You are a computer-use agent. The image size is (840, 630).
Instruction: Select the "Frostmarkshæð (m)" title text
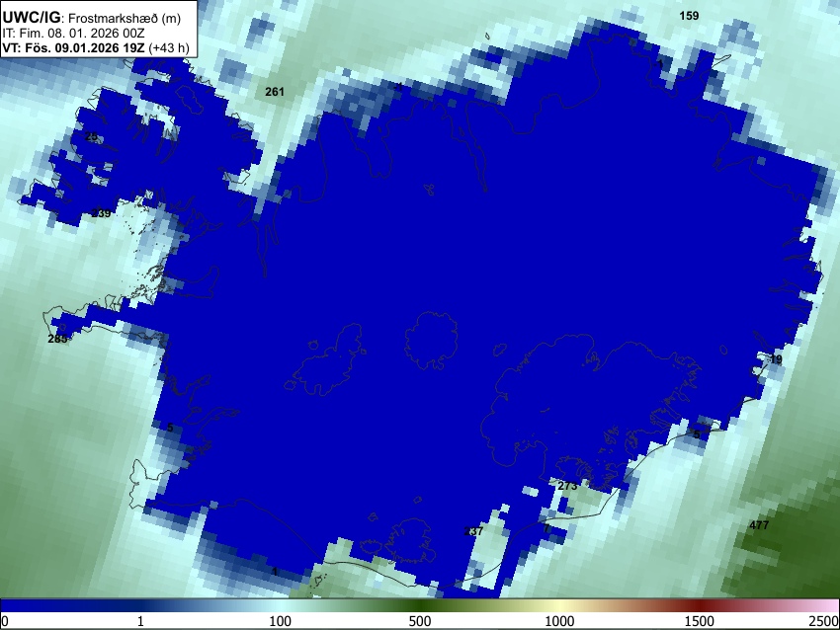(x=125, y=18)
